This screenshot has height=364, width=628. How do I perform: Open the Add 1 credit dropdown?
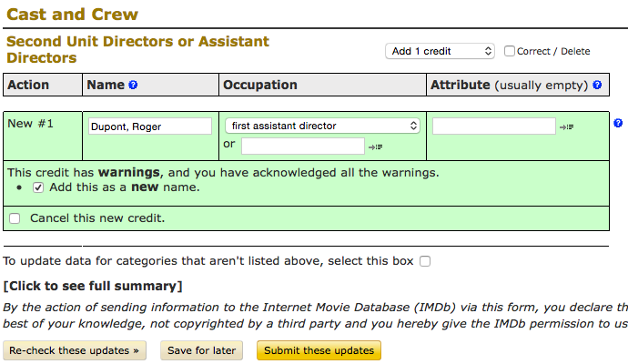pyautogui.click(x=440, y=51)
